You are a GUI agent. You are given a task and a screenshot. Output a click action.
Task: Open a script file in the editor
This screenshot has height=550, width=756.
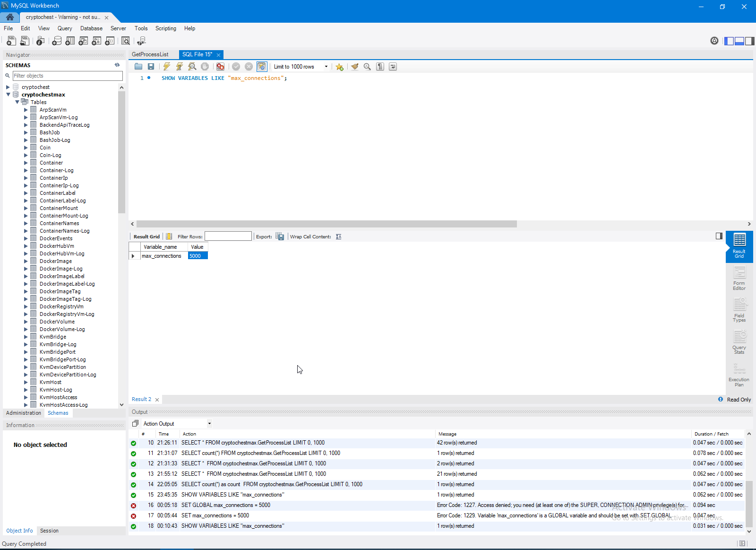pos(138,67)
